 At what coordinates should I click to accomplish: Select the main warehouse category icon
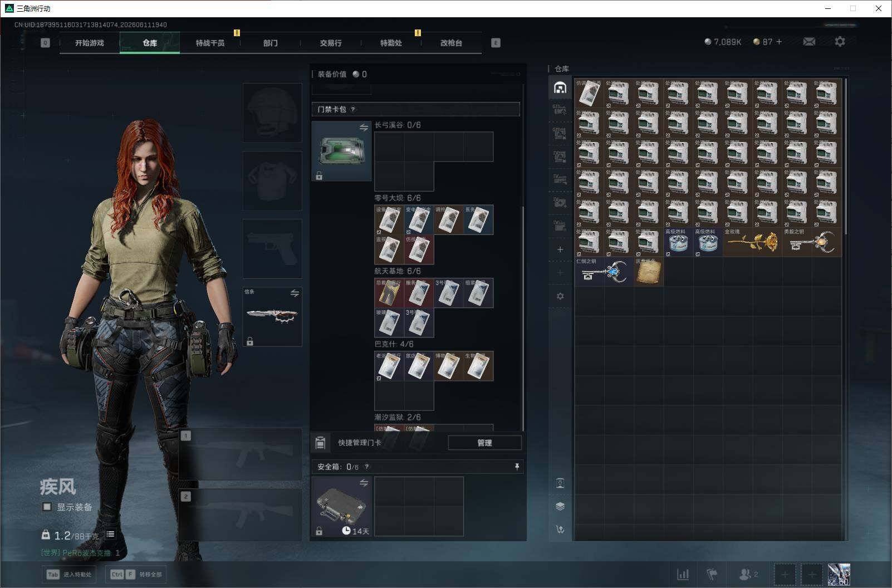560,87
